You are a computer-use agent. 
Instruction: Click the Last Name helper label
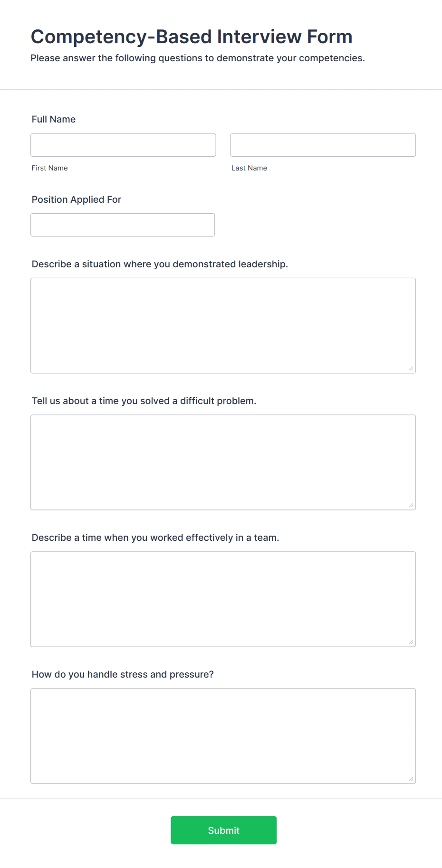(x=249, y=168)
